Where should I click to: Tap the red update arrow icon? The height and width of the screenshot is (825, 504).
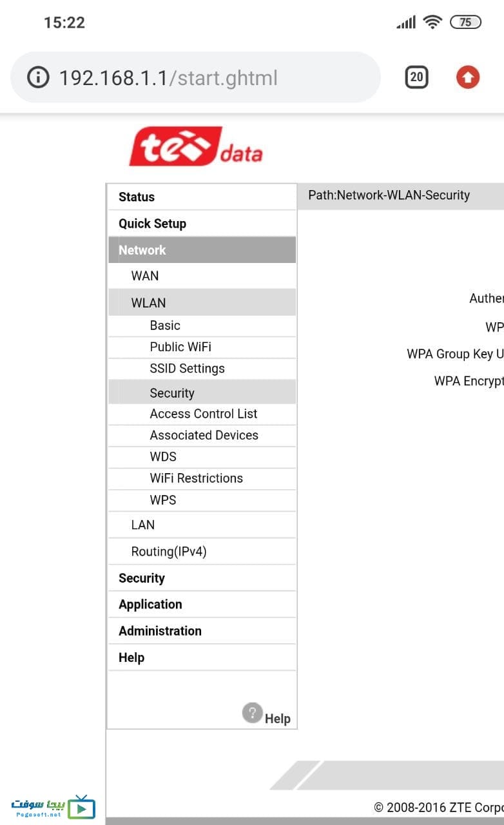tap(468, 78)
